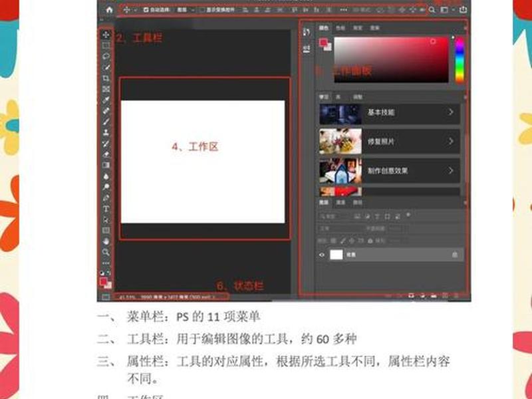Toggle lock all padlock icon

370,241
